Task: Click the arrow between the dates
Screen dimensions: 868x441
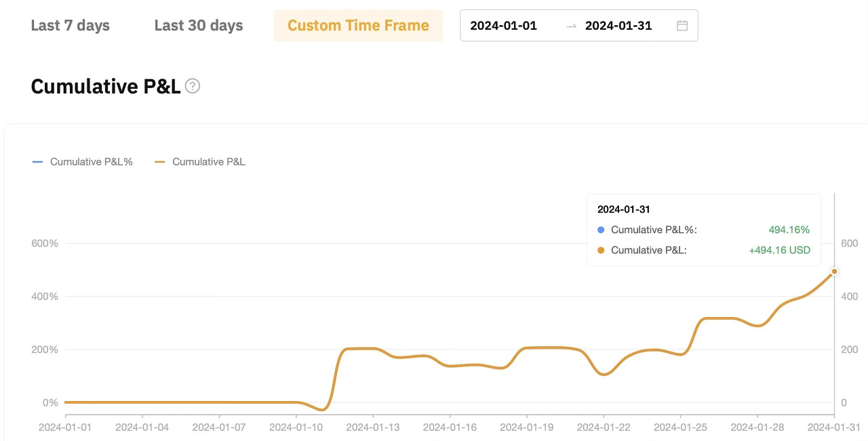Action: 571,26
